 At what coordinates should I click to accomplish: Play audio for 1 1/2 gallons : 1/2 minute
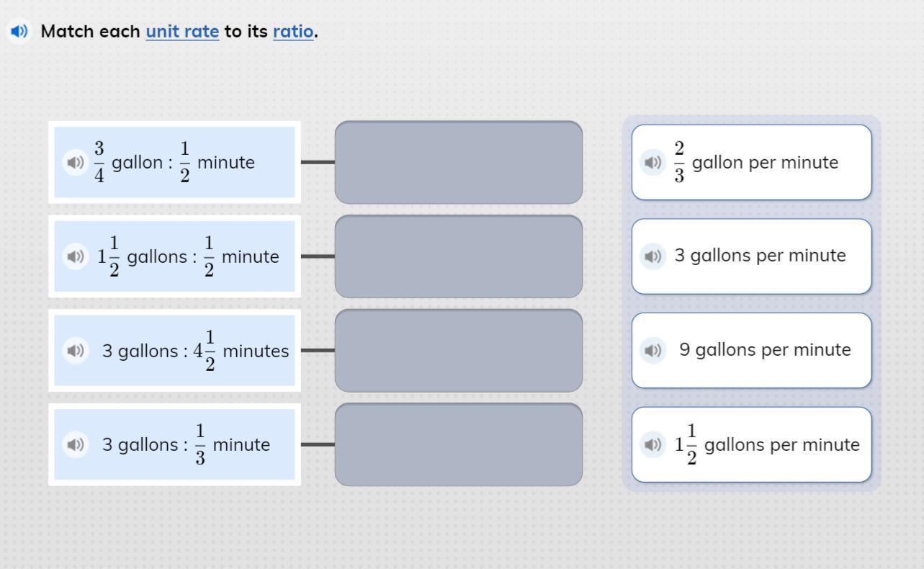(75, 256)
